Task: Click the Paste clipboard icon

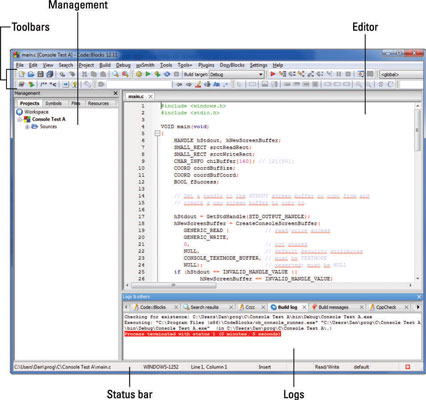Action: pyautogui.click(x=103, y=74)
